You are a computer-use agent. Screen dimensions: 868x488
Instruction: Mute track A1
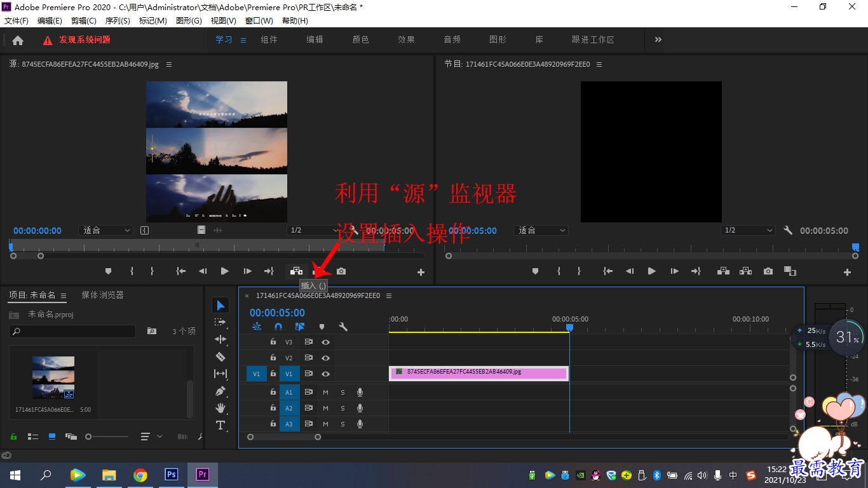coord(325,392)
